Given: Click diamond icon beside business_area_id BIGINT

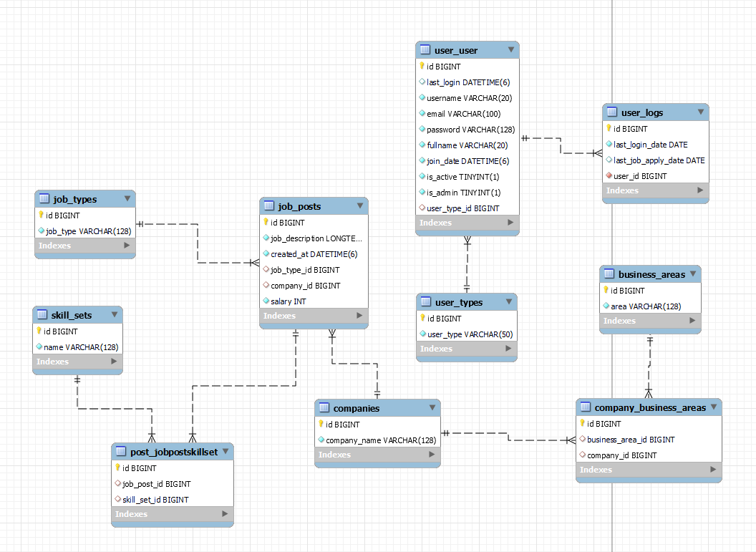Looking at the screenshot, I should (583, 439).
